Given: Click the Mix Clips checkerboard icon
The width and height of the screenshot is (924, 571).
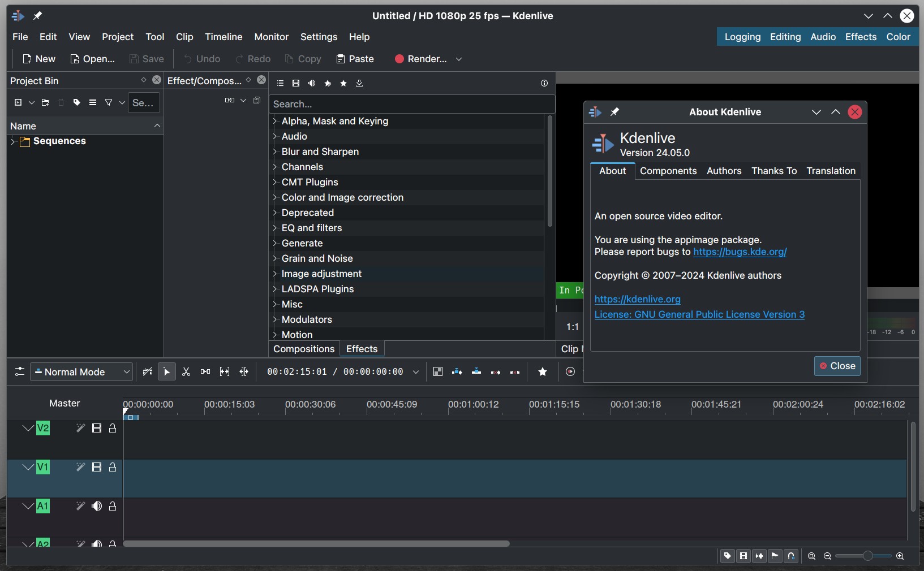Looking at the screenshot, I should 438,371.
